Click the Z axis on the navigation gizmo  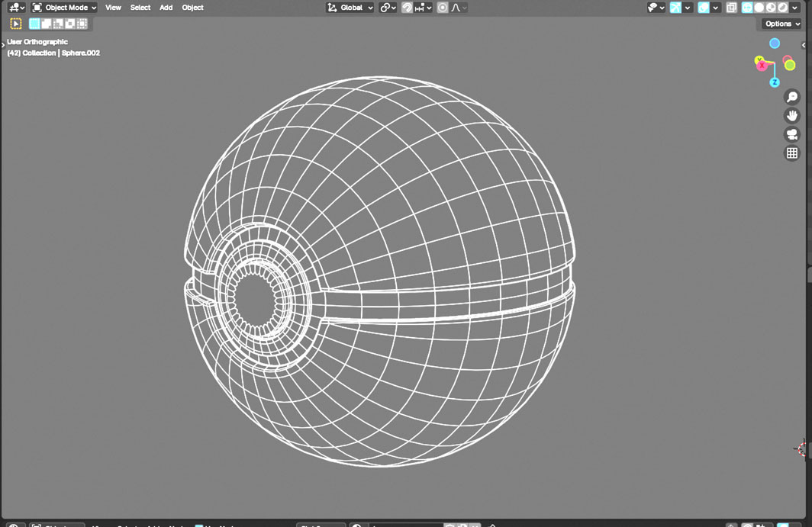[774, 82]
